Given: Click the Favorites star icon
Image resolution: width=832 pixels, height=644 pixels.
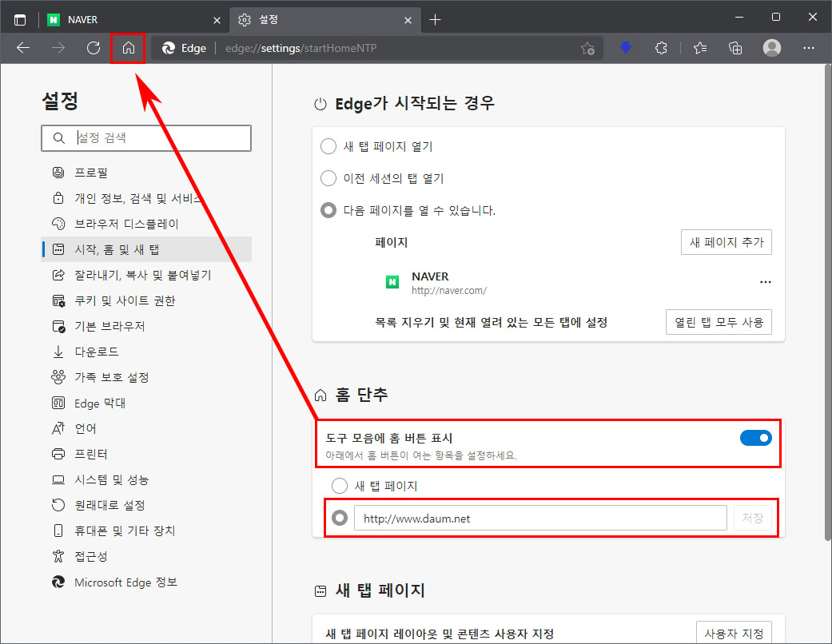Looking at the screenshot, I should click(699, 48).
